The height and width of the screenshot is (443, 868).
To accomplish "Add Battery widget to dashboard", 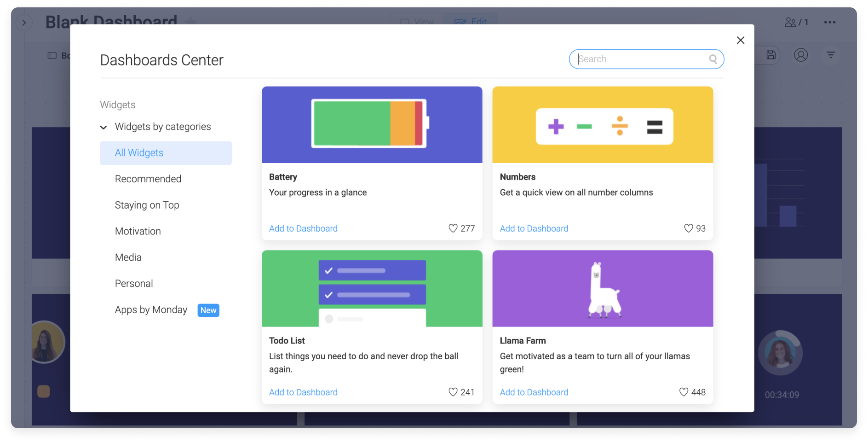I will (303, 228).
